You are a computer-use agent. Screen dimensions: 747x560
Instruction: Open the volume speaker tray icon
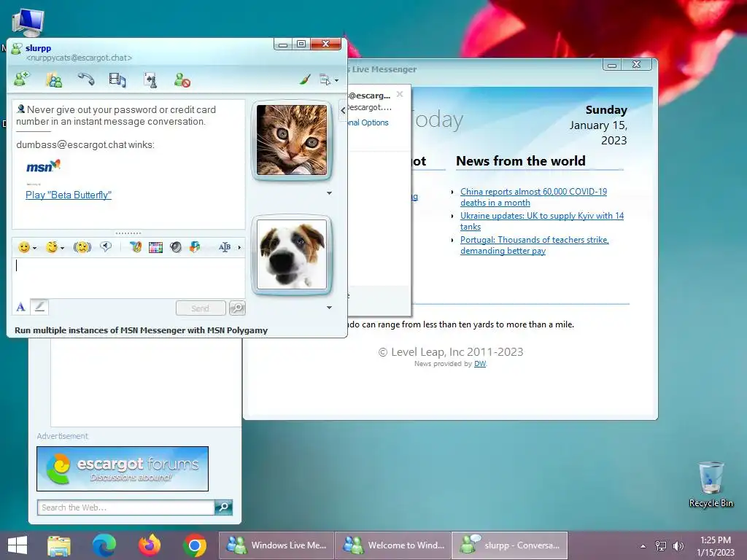[678, 545]
